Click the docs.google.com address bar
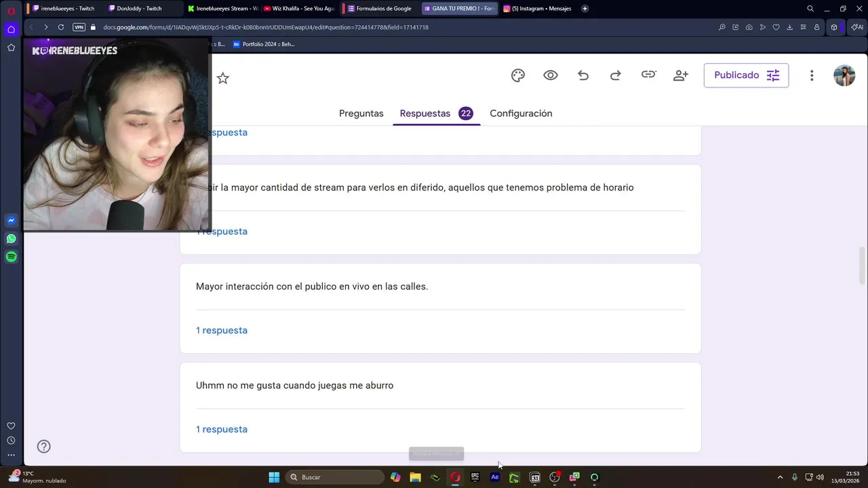Image resolution: width=868 pixels, height=488 pixels. (x=266, y=27)
